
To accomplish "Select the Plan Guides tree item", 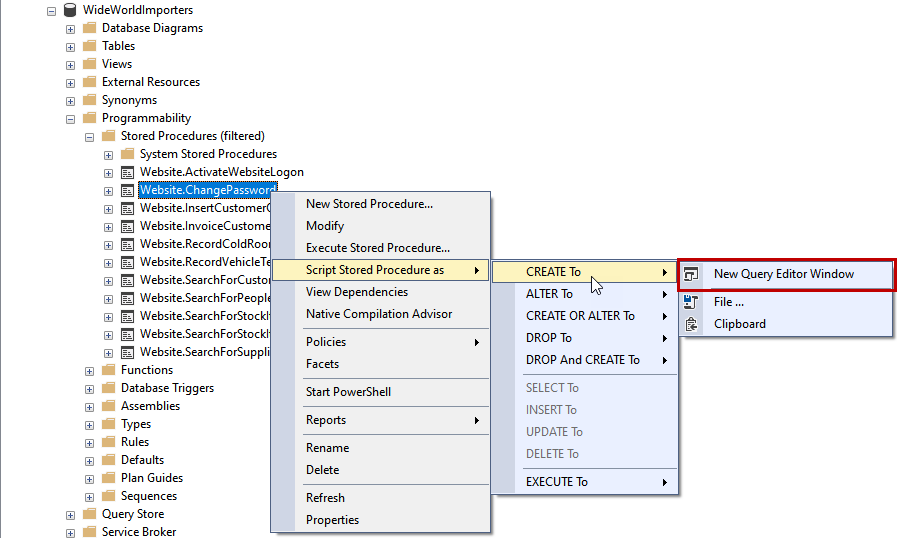I will [152, 478].
